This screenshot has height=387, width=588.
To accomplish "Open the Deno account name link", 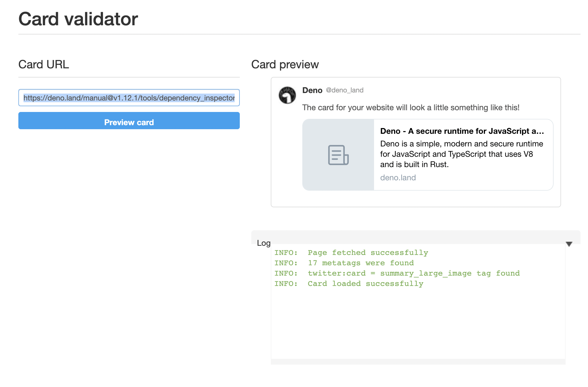I will (x=312, y=90).
